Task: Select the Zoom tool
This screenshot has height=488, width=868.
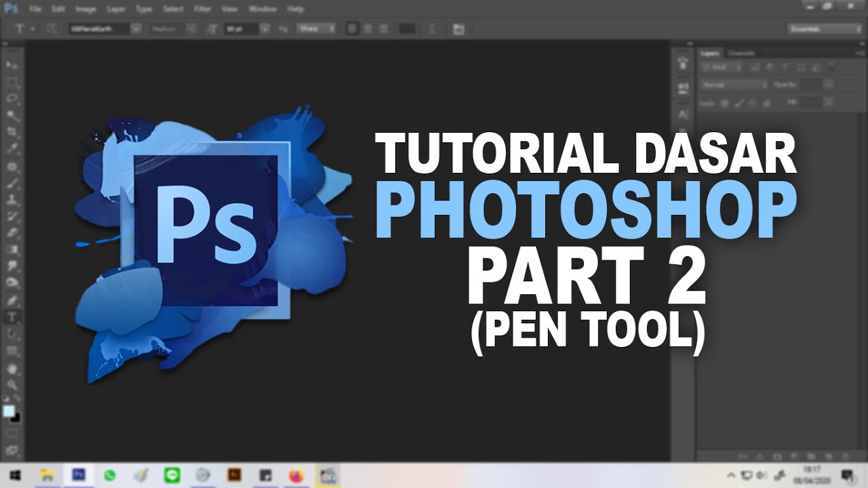Action: (12, 385)
